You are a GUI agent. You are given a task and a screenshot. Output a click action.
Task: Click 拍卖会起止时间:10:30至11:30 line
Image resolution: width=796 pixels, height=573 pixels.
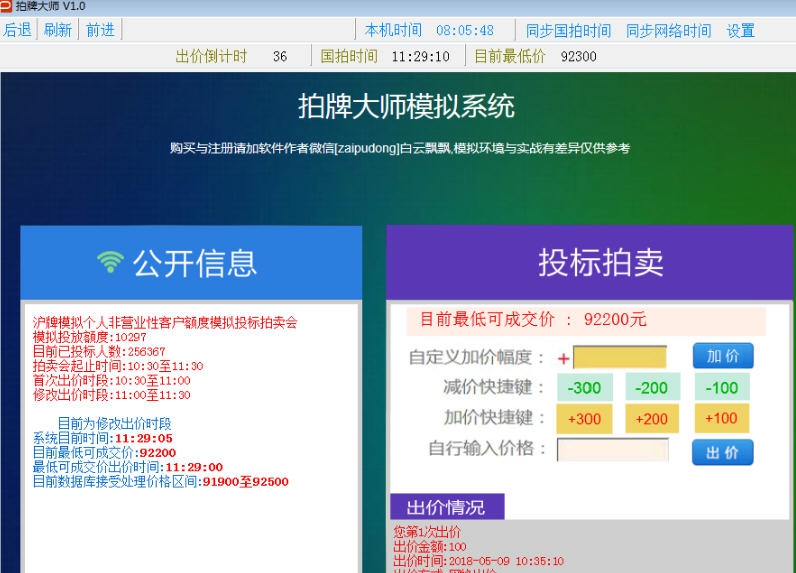pos(118,366)
